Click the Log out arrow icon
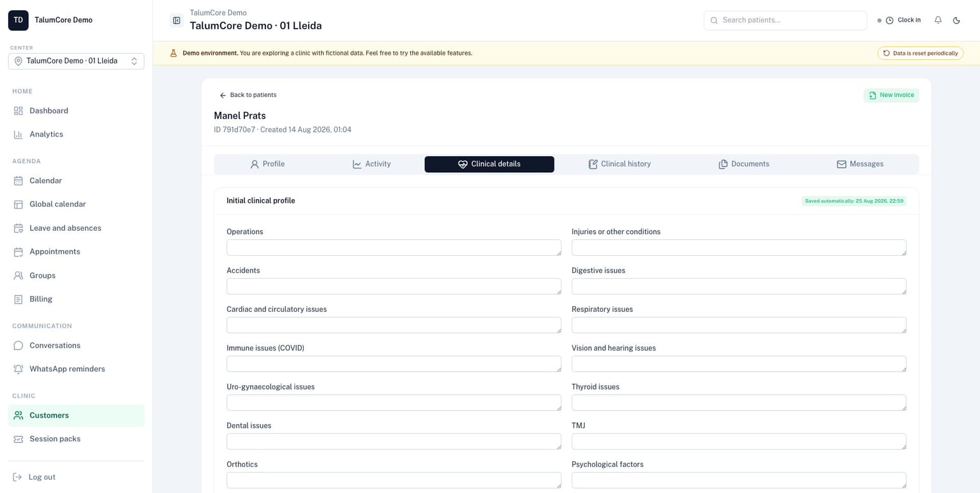 [x=17, y=477]
